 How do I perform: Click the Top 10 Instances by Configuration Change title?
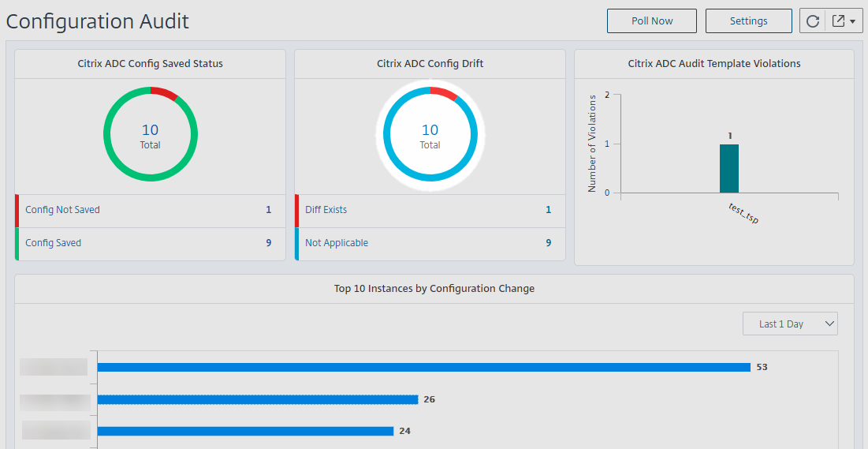434,288
